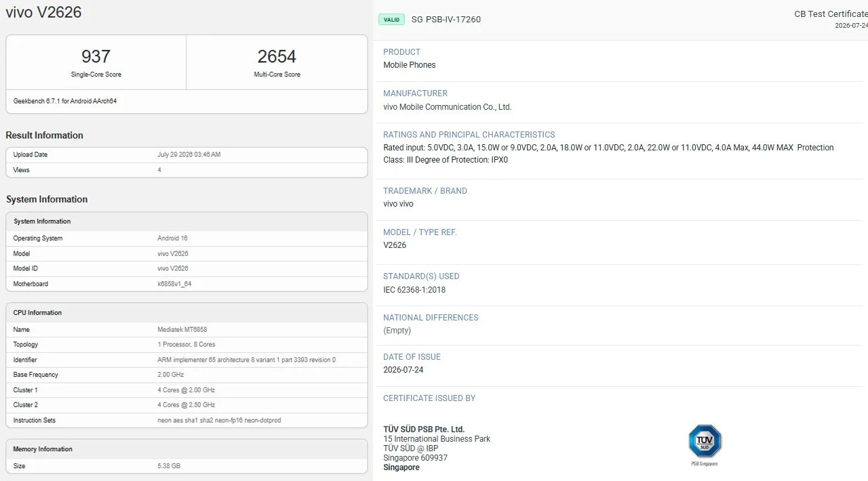Click the NATIONAL DIFFERENCES heading
The image size is (868, 481).
(x=431, y=318)
